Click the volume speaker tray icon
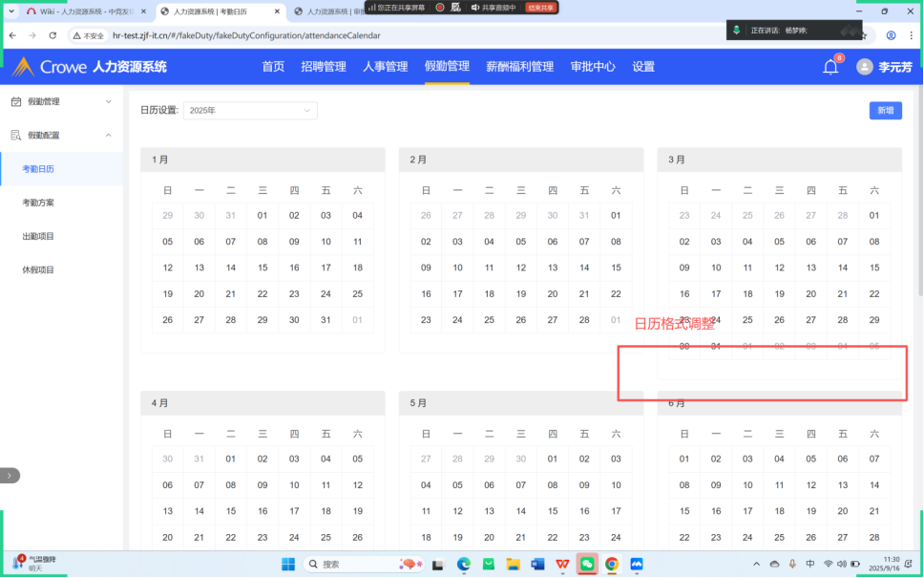The width and height of the screenshot is (924, 578). tap(842, 565)
